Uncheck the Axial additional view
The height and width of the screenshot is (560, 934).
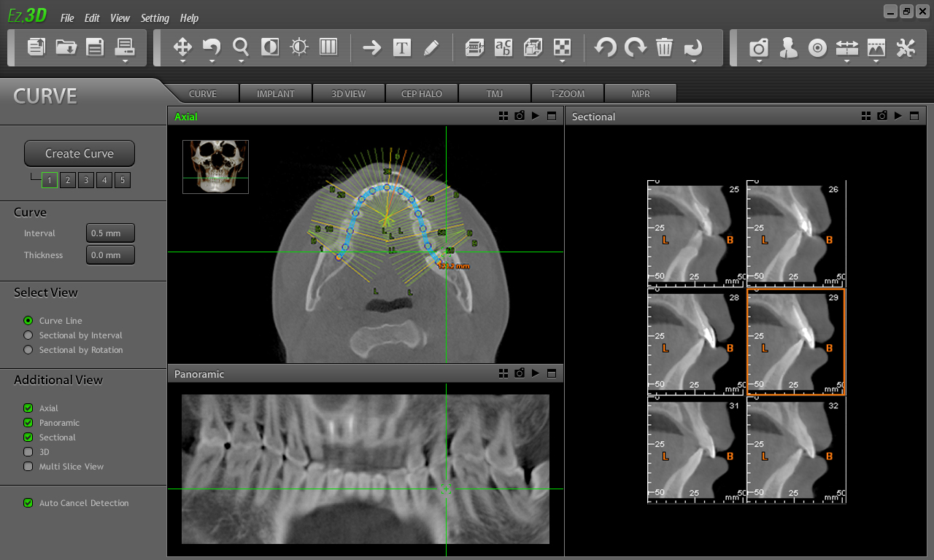28,408
